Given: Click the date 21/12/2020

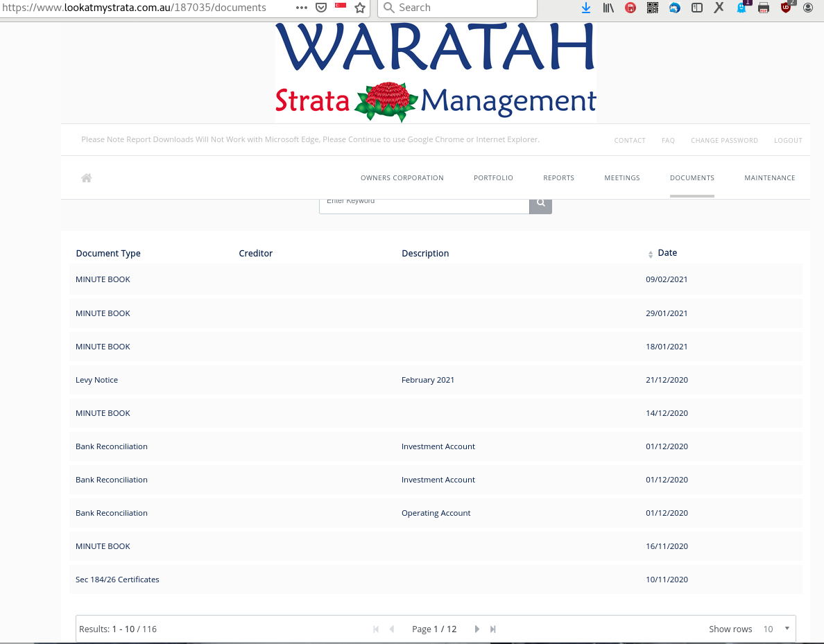Looking at the screenshot, I should pos(667,380).
